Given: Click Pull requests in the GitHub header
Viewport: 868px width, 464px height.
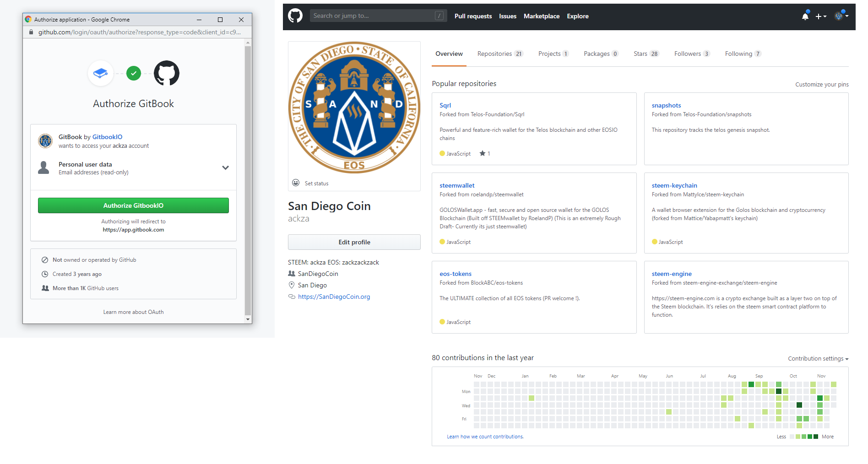Looking at the screenshot, I should pyautogui.click(x=473, y=16).
